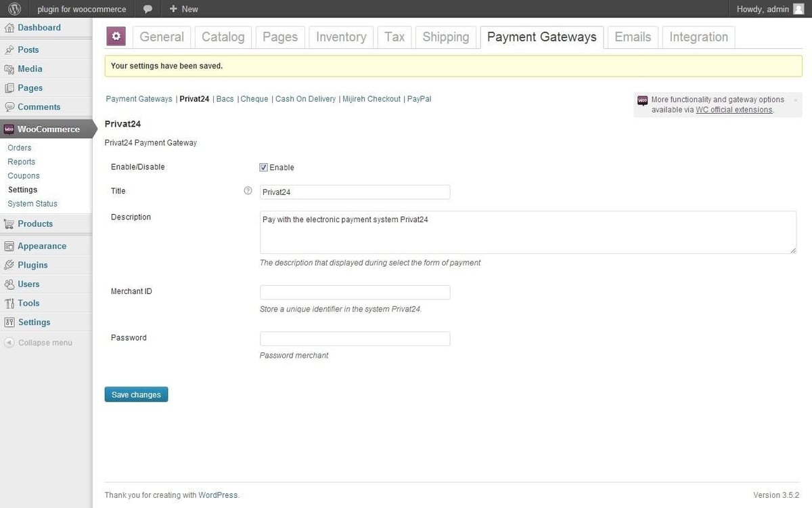Click the admin avatar icon
812x508 pixels.
[x=798, y=9]
